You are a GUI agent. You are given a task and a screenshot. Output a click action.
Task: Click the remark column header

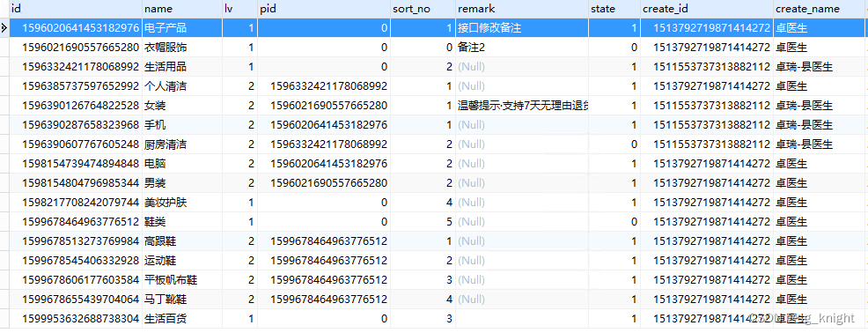click(522, 8)
